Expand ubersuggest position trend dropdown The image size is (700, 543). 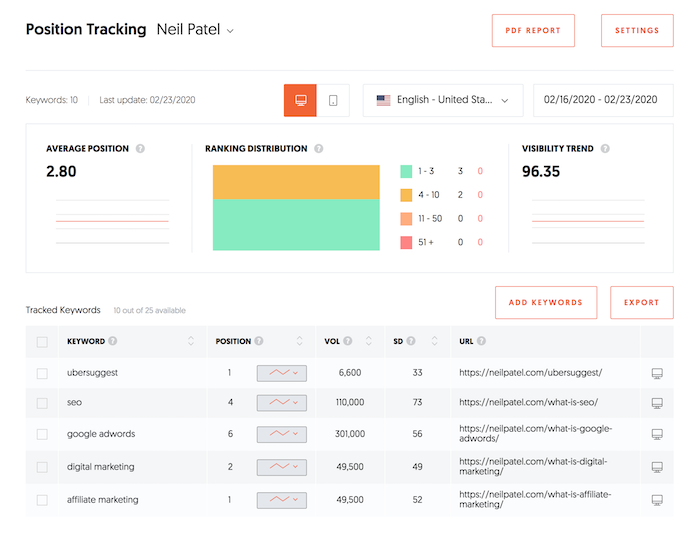(282, 373)
